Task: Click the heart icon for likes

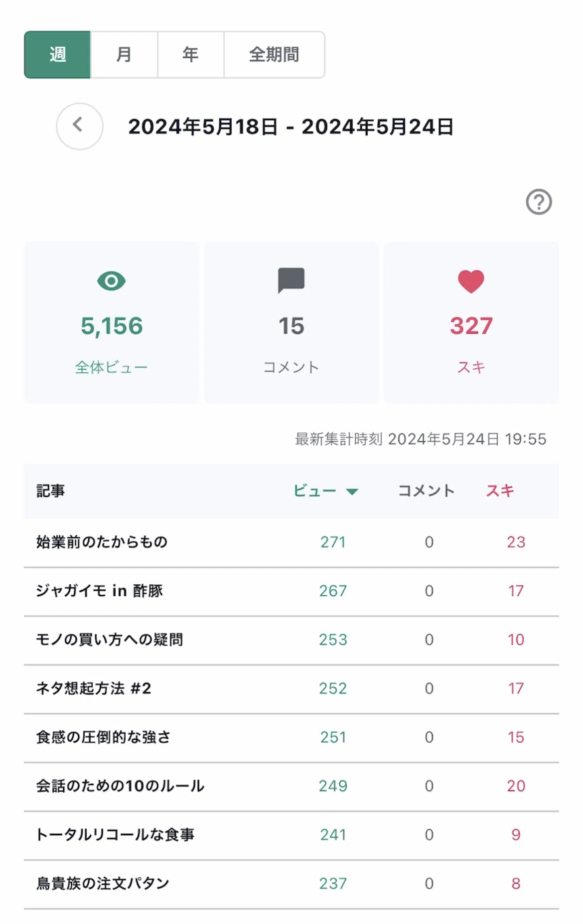Action: click(x=471, y=281)
